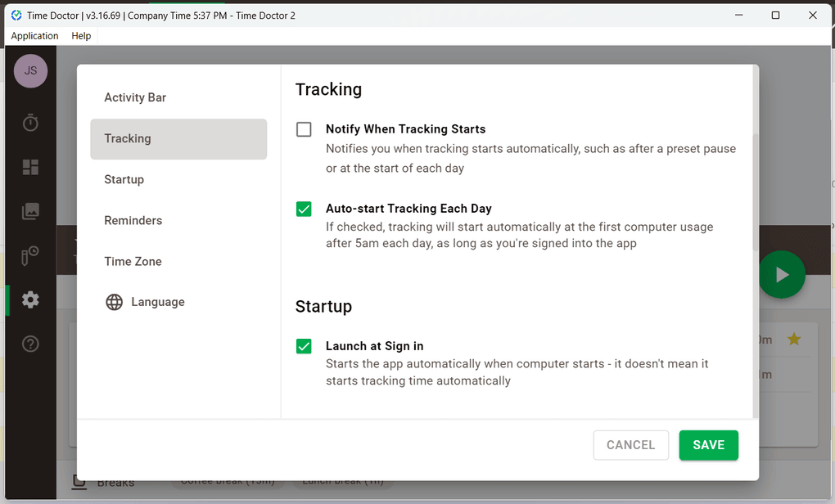The height and width of the screenshot is (504, 835).
Task: Enable Notify When Tracking Starts checkbox
Action: click(304, 129)
